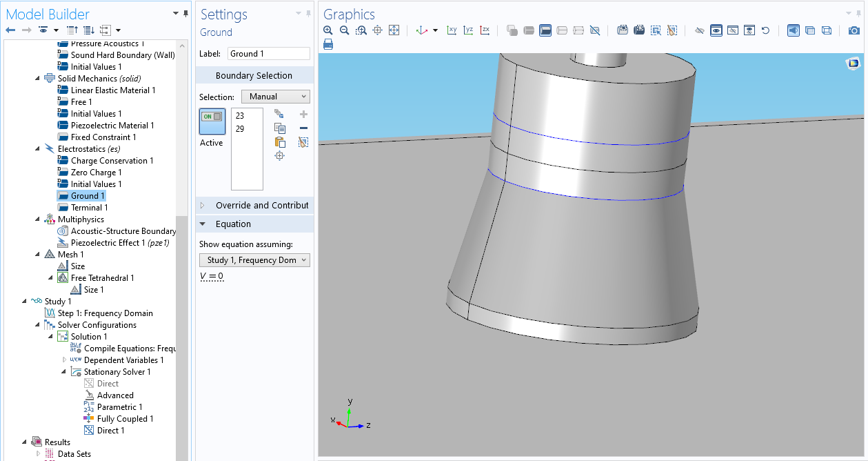Click the Paste Selection clipboard icon

pos(279,142)
